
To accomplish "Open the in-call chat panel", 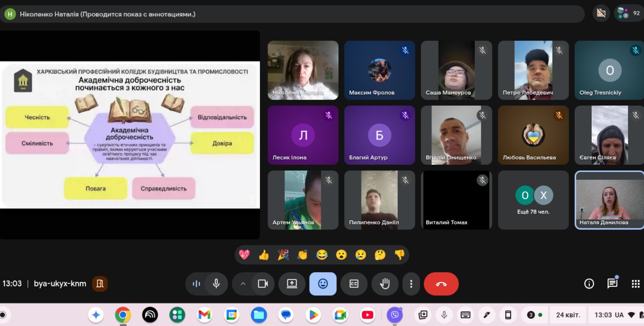I will [612, 284].
